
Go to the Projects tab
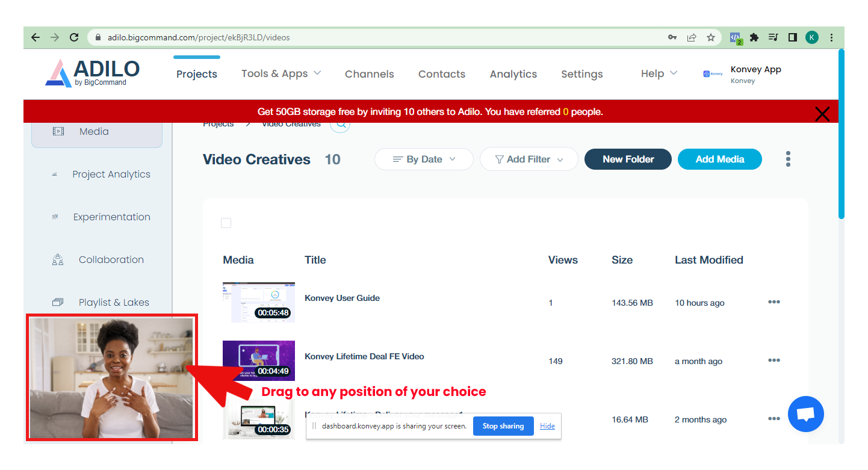point(197,74)
